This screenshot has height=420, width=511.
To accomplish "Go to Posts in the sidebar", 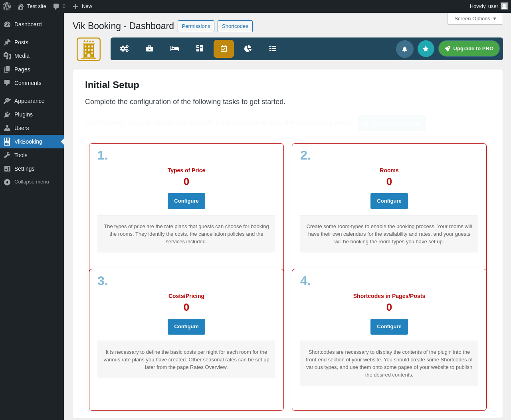I will 32,42.
